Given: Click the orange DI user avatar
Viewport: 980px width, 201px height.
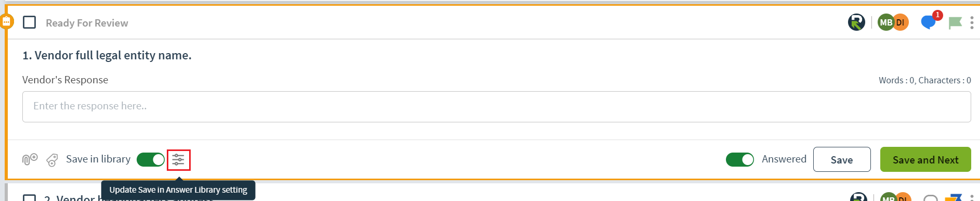Looking at the screenshot, I should (x=902, y=22).
